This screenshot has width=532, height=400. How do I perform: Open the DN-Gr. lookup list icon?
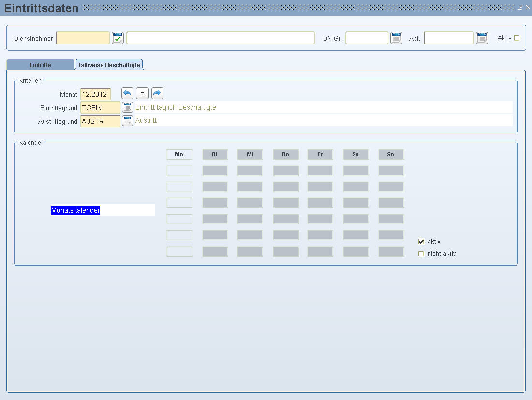(396, 38)
